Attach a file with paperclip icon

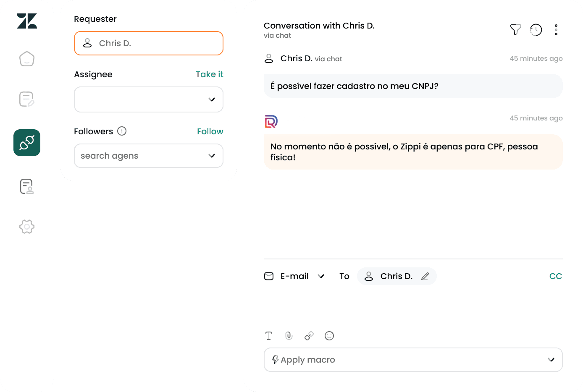coord(289,336)
